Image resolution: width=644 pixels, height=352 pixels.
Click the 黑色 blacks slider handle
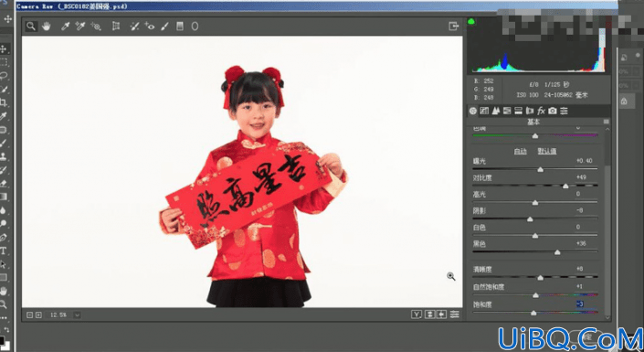(x=557, y=252)
